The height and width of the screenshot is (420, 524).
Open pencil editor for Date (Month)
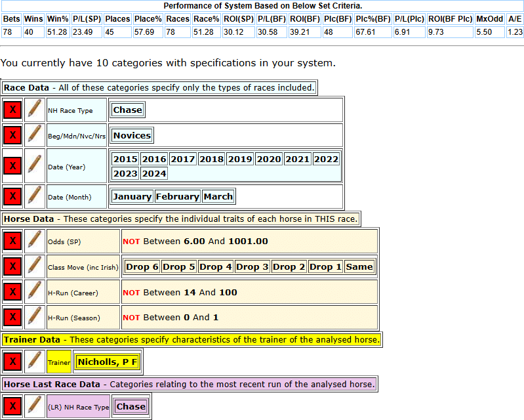pos(35,196)
